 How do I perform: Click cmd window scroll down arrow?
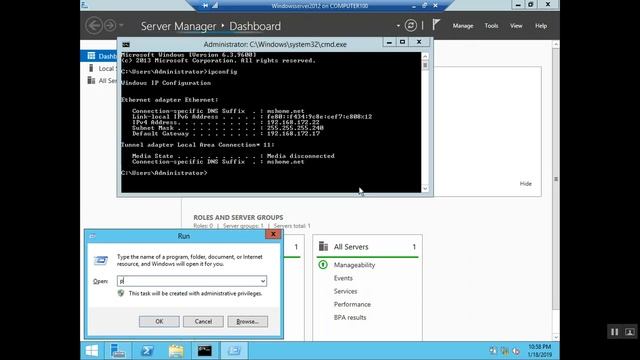(x=425, y=189)
